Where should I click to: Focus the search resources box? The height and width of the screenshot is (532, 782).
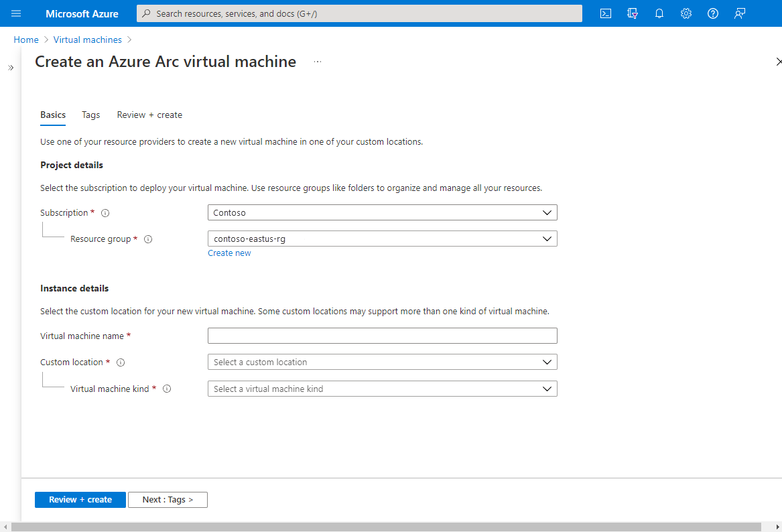(359, 13)
